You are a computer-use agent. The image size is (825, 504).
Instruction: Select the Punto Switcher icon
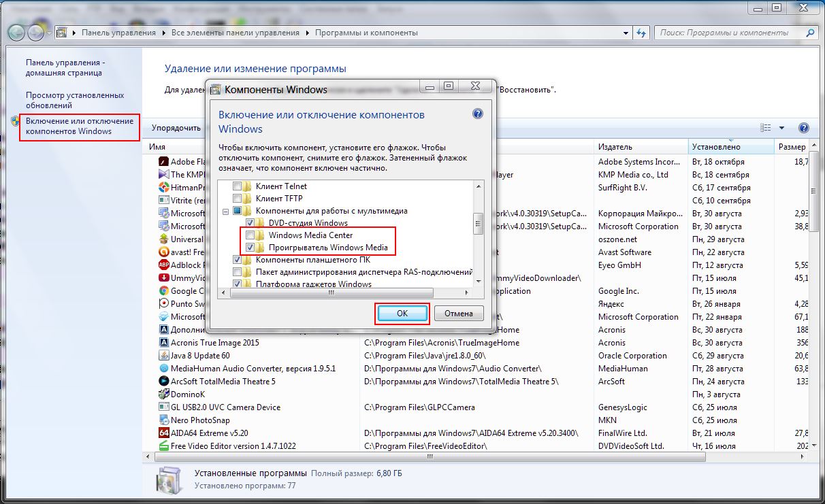163,304
